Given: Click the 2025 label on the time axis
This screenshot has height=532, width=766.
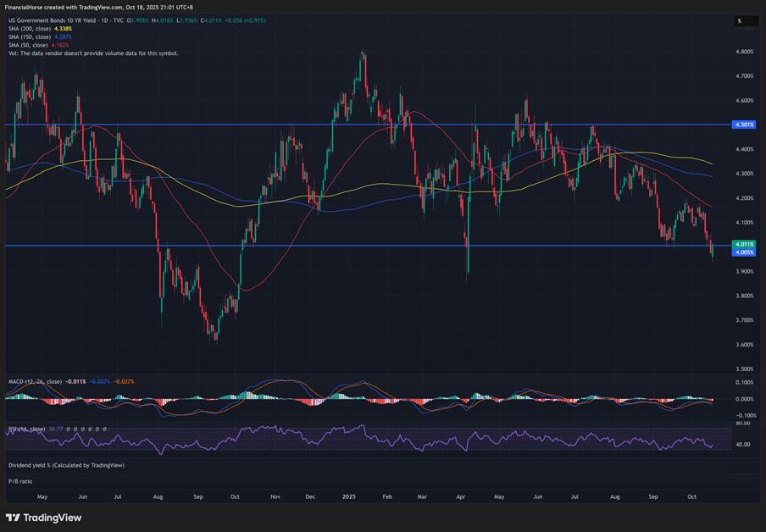Looking at the screenshot, I should click(x=347, y=497).
